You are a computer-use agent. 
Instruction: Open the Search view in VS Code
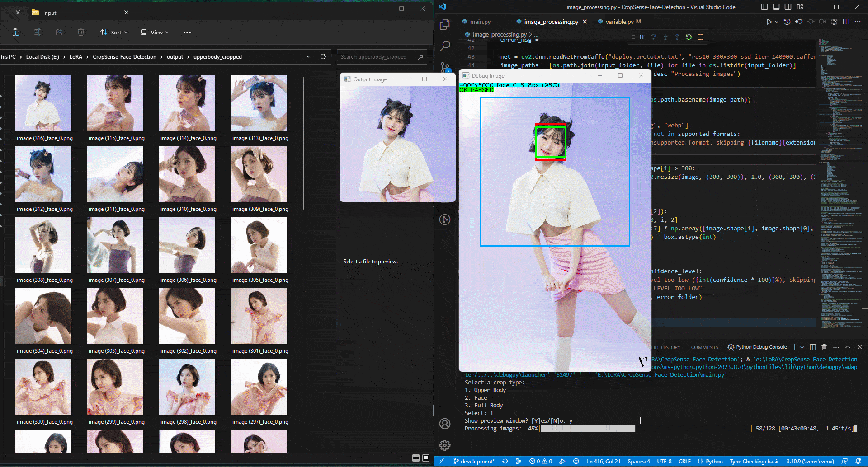pyautogui.click(x=445, y=46)
